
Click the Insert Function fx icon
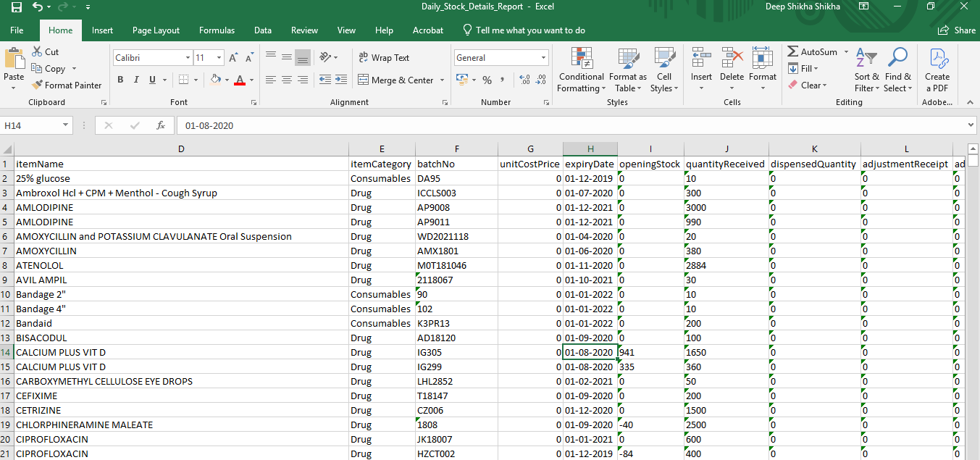click(161, 125)
